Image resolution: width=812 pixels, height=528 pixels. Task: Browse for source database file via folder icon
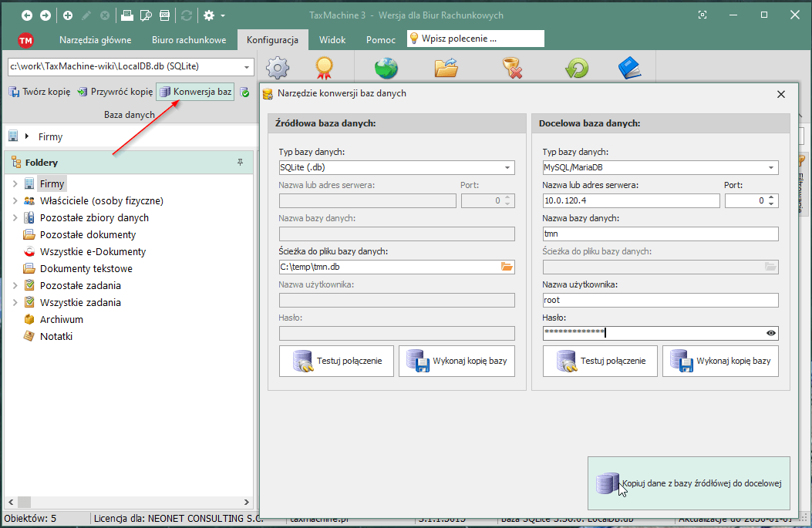[507, 267]
